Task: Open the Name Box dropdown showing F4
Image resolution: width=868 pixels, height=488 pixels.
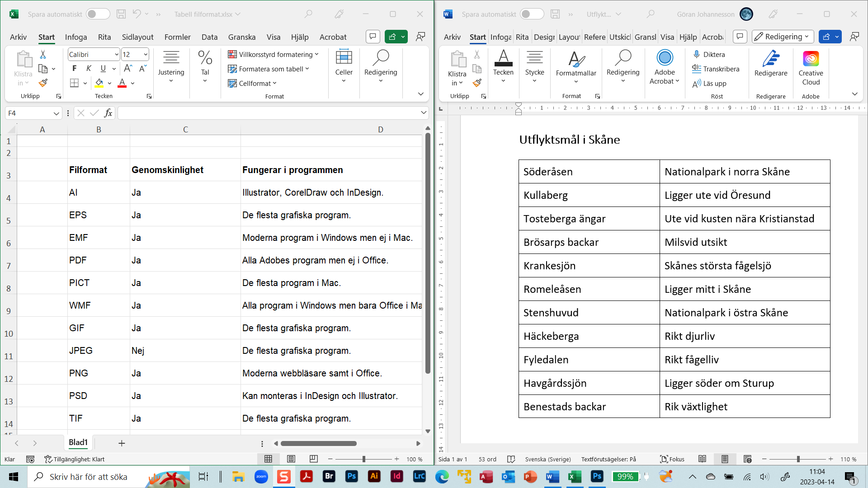Action: pyautogui.click(x=56, y=113)
